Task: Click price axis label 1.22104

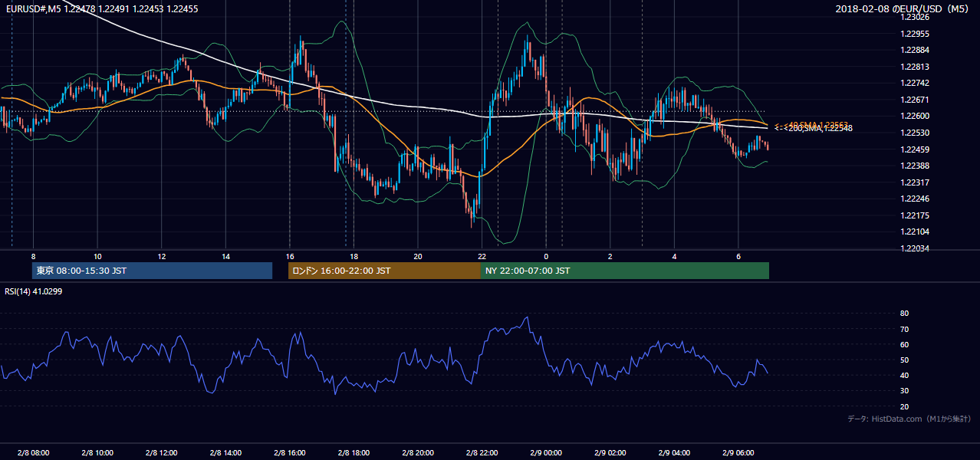Action: point(915,232)
